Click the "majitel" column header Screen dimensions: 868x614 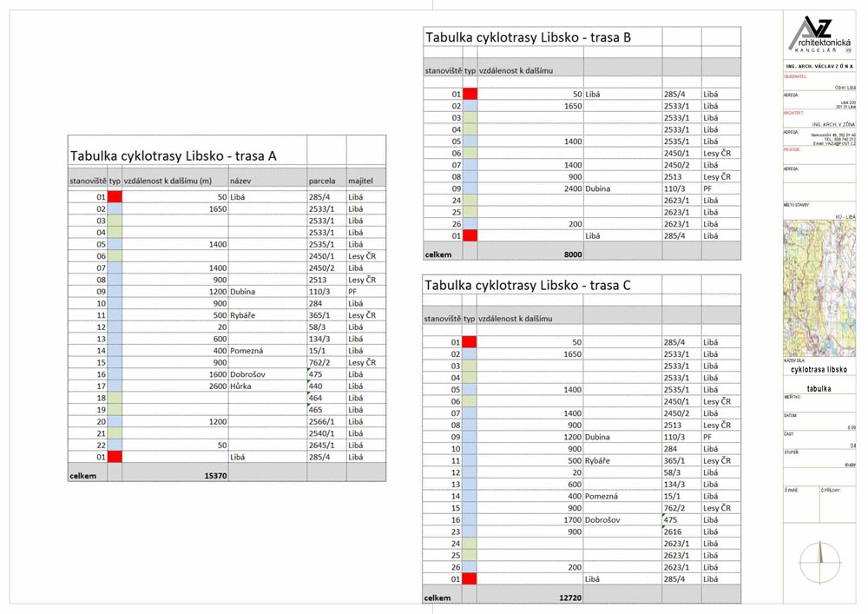tap(360, 181)
